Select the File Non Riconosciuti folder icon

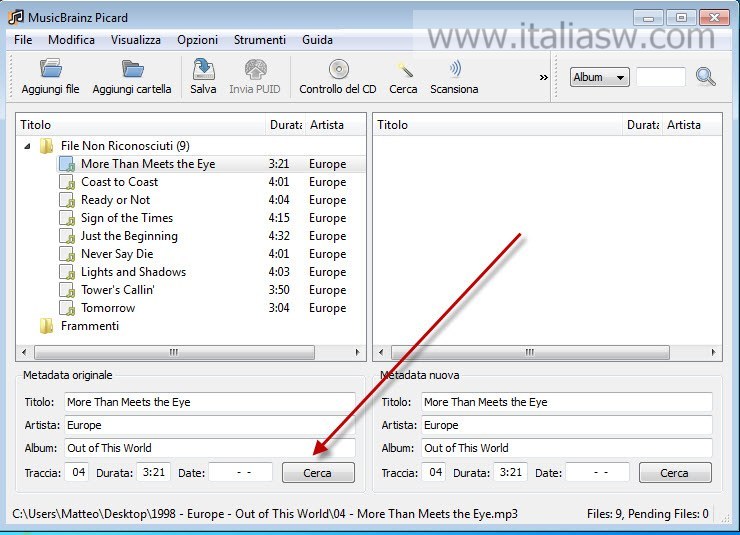tap(46, 146)
